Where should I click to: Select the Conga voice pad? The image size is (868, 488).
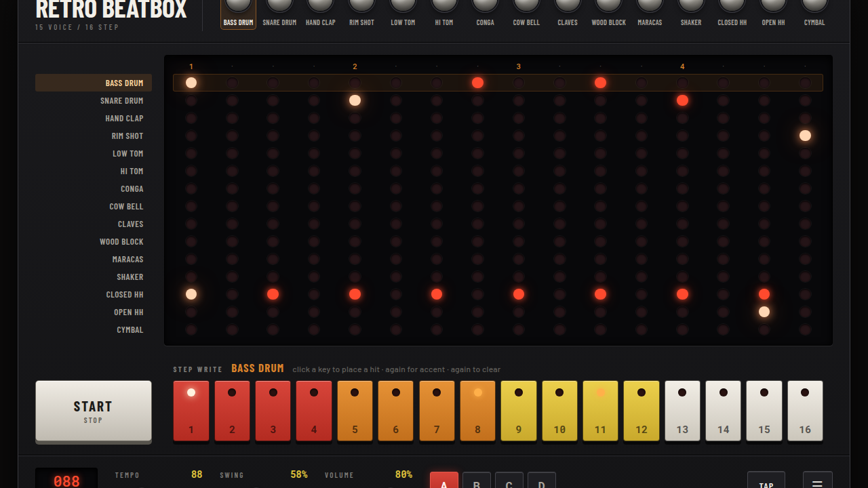pos(485,14)
